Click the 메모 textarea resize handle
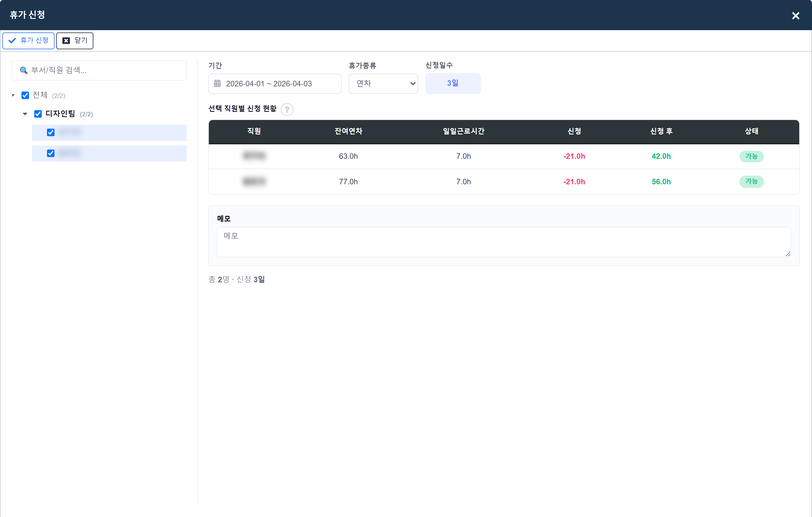 (788, 254)
